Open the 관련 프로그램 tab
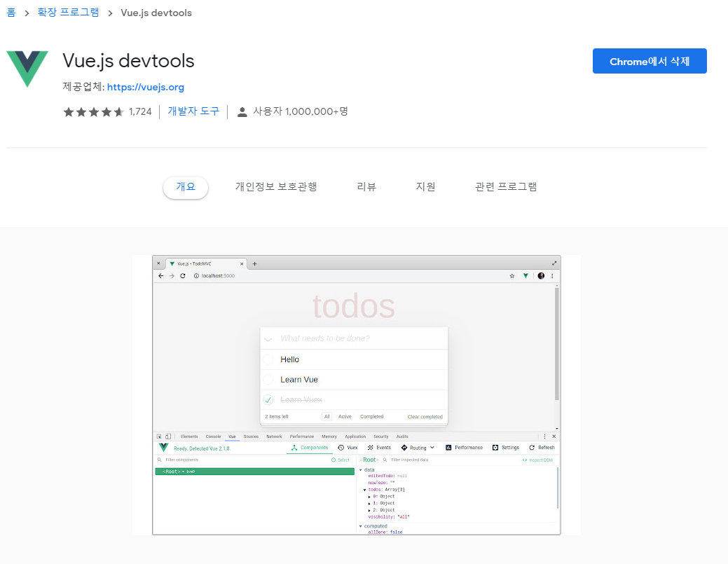Screen dimensions: 728x564 [x=506, y=186]
